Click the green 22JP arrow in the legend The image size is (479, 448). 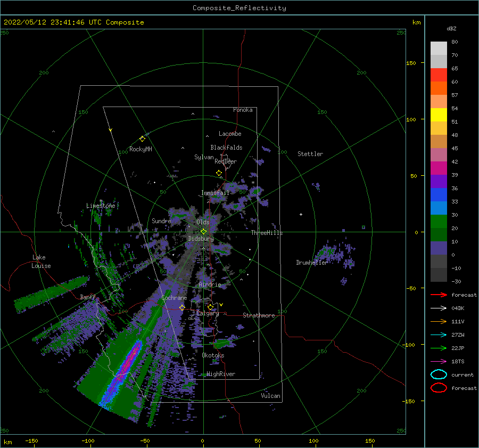pyautogui.click(x=439, y=348)
